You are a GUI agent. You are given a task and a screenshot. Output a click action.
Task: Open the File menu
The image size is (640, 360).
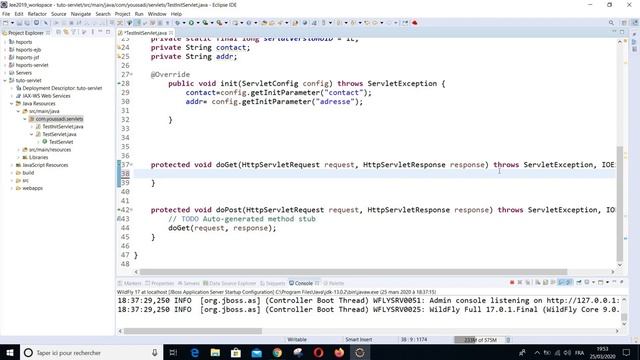[x=6, y=14]
